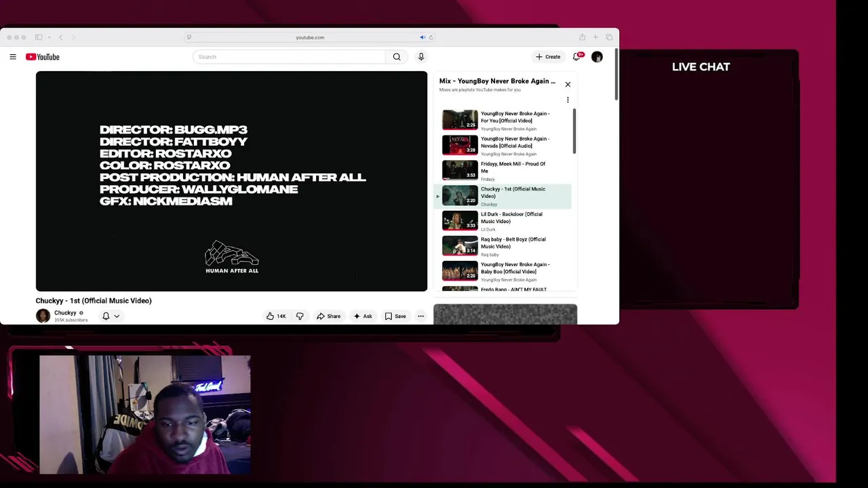Click into the YouTube Search field
868x488 pixels.
[289, 57]
